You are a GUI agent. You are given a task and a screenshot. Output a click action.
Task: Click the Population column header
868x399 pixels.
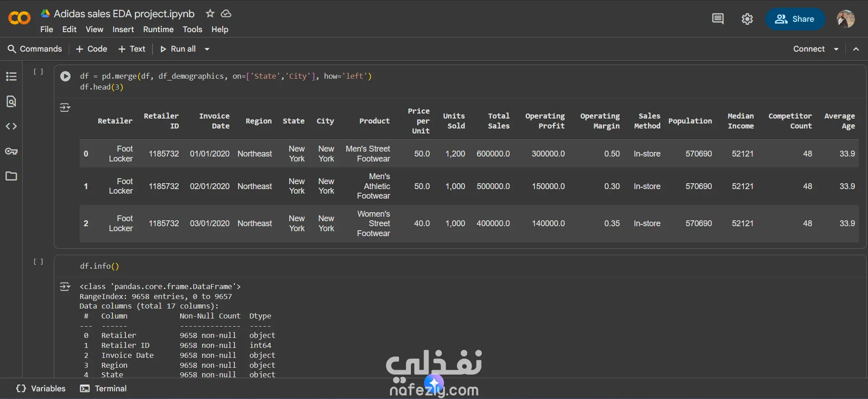tap(690, 121)
